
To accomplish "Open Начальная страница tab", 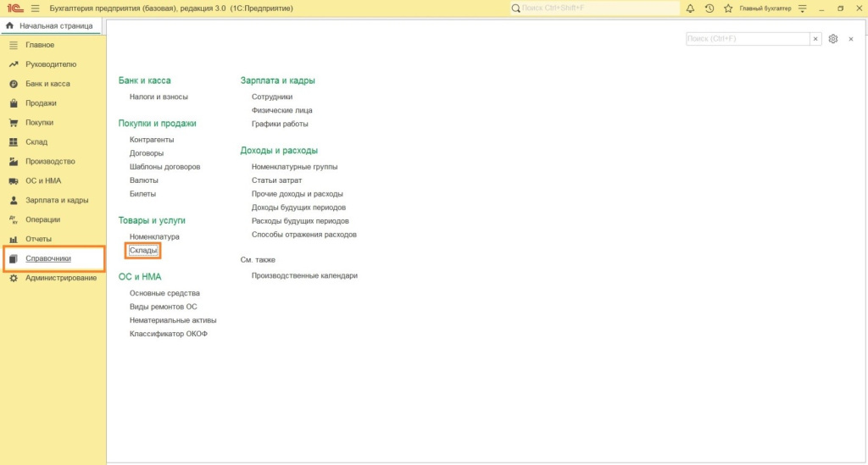I will 50,25.
